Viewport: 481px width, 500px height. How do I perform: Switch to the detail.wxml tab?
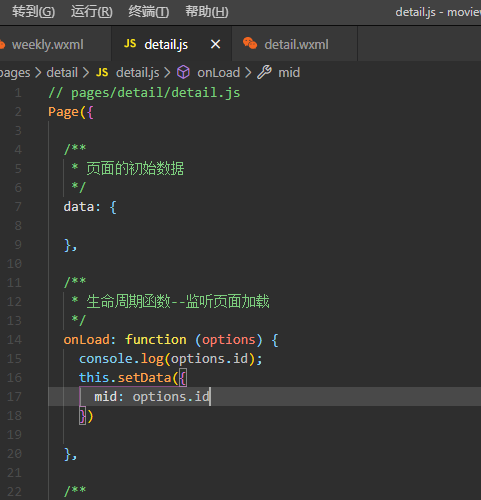click(296, 44)
